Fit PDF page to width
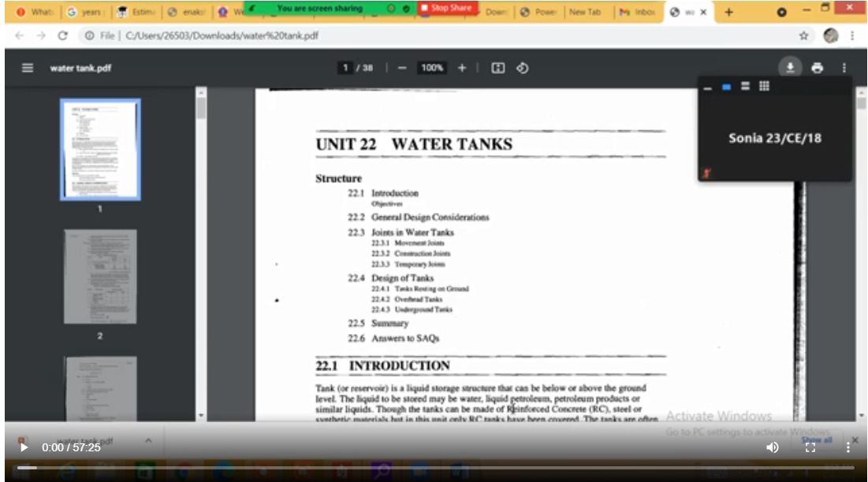 [497, 68]
